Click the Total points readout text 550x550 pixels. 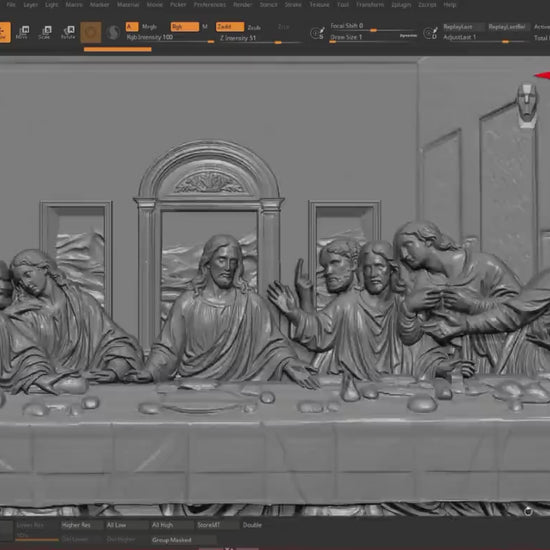coord(542,38)
